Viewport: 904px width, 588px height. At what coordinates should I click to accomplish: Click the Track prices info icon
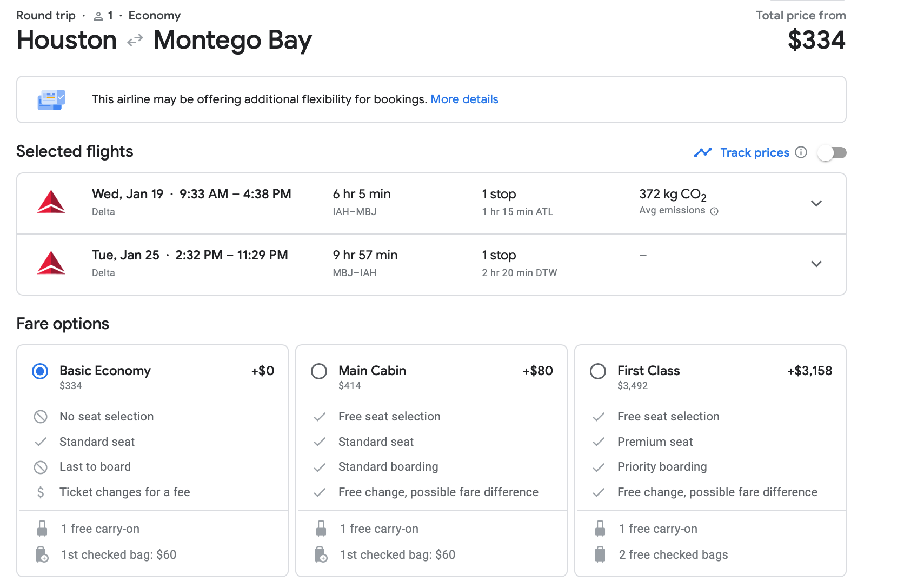pos(801,152)
